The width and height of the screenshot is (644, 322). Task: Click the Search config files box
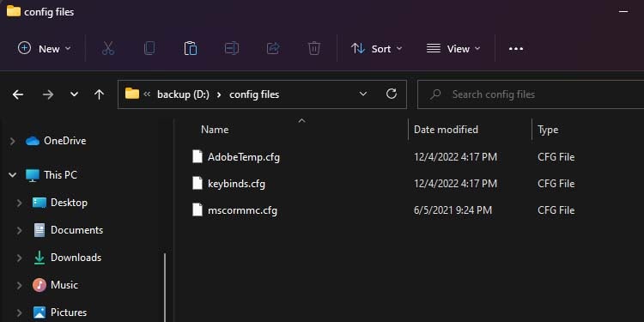click(531, 94)
